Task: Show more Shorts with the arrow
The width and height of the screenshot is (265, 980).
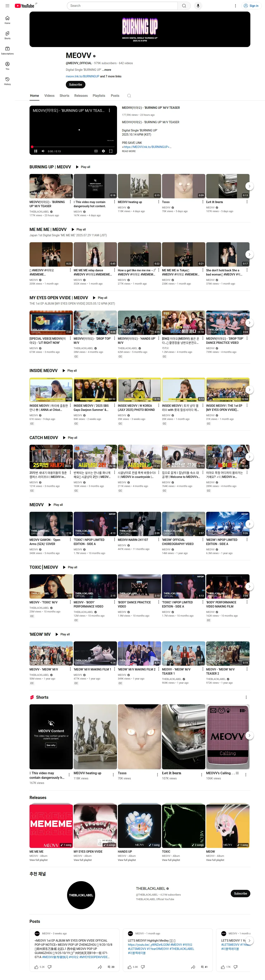Action: coord(249,735)
